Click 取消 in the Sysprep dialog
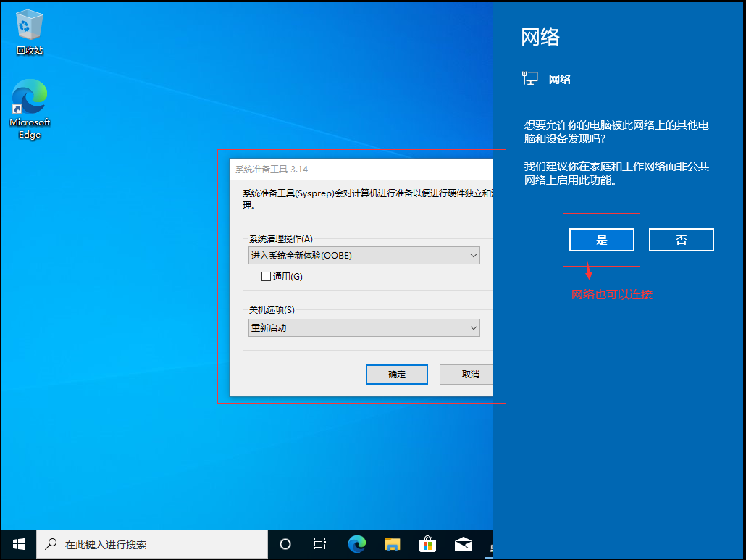The height and width of the screenshot is (560, 746). (x=472, y=375)
